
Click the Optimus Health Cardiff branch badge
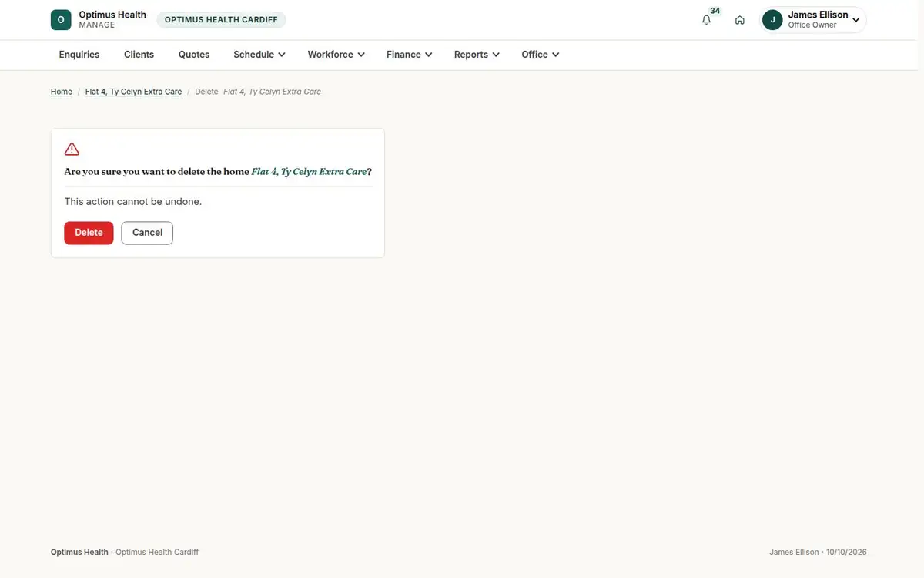pyautogui.click(x=221, y=20)
